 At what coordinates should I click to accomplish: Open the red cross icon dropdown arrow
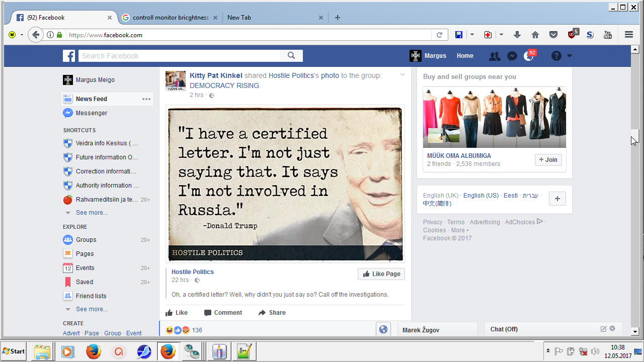[x=501, y=35]
